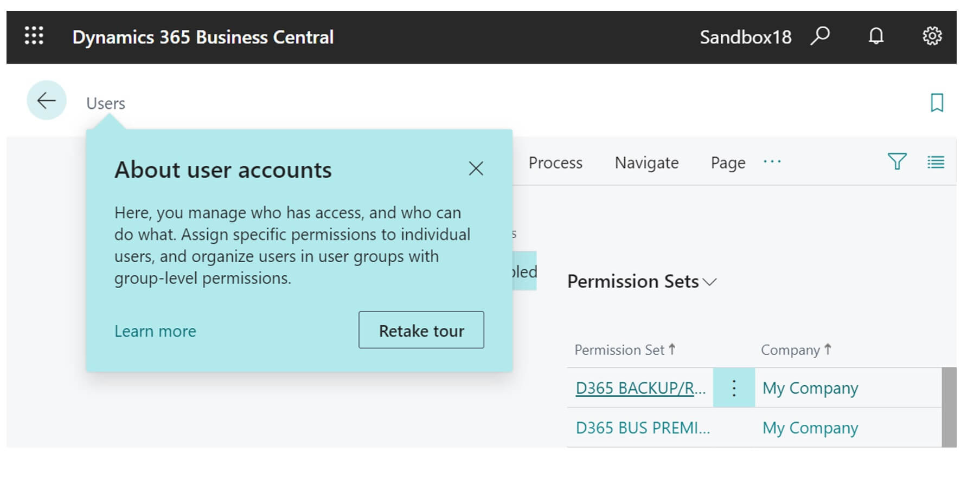Expand the Permission Sets dropdown chevron
This screenshot has width=980, height=486.
pos(709,282)
